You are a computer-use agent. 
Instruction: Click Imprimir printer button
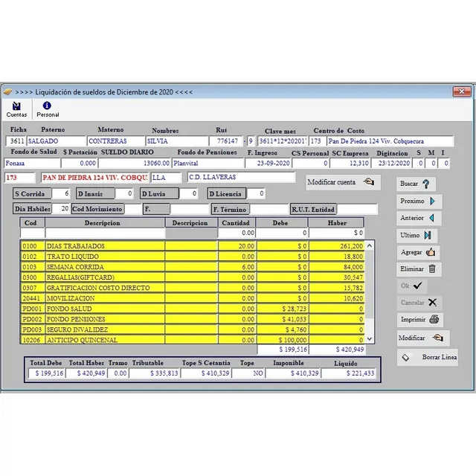tap(419, 319)
